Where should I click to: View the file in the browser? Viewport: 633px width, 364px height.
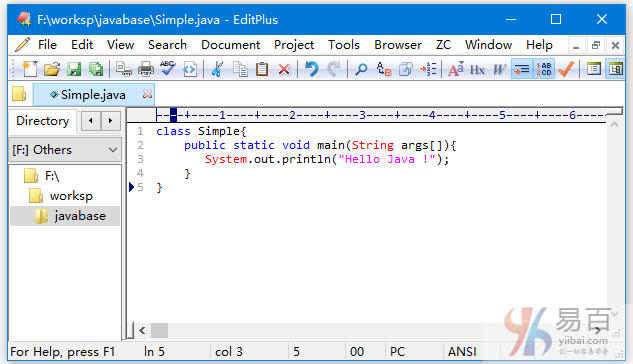click(x=190, y=69)
